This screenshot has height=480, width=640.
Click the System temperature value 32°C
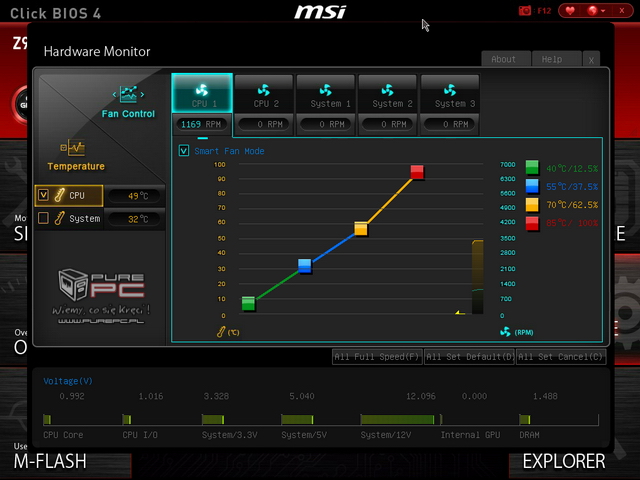point(135,219)
